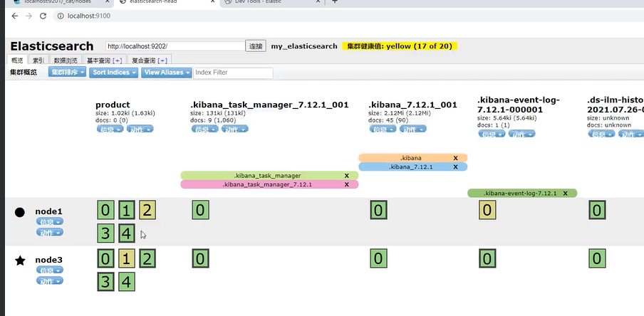Remove the .kibana_task_manager alias with X

click(347, 176)
